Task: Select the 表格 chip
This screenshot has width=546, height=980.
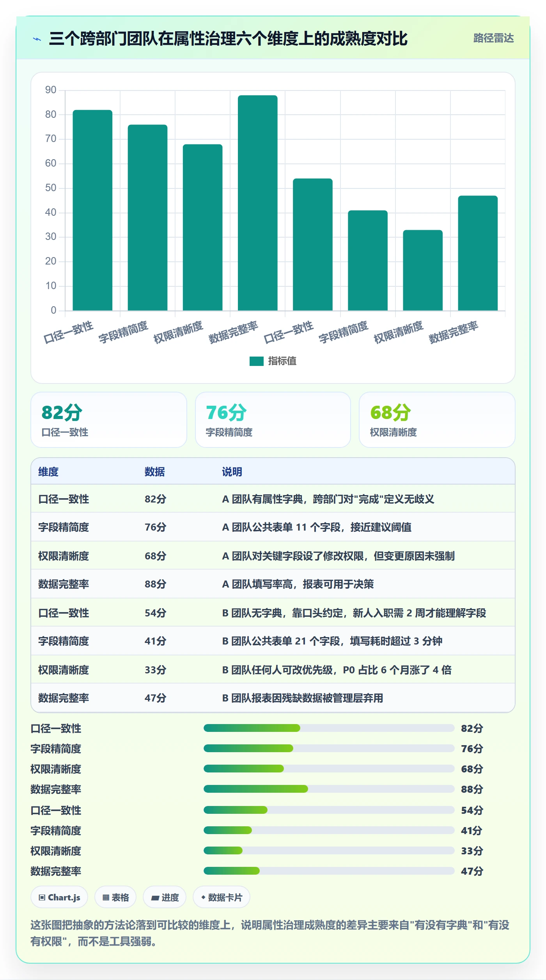Action: click(x=115, y=897)
